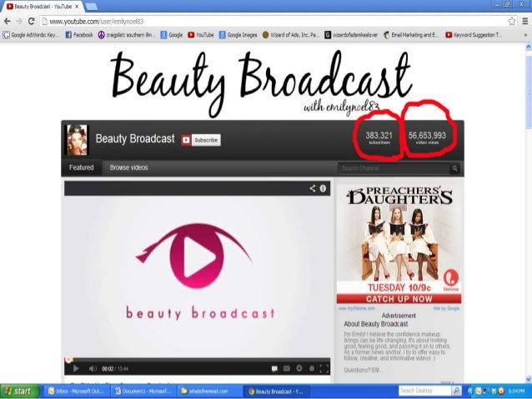The image size is (532, 399).
Task: Subscribe to the Beauty Broadcast channel
Action: (200, 140)
